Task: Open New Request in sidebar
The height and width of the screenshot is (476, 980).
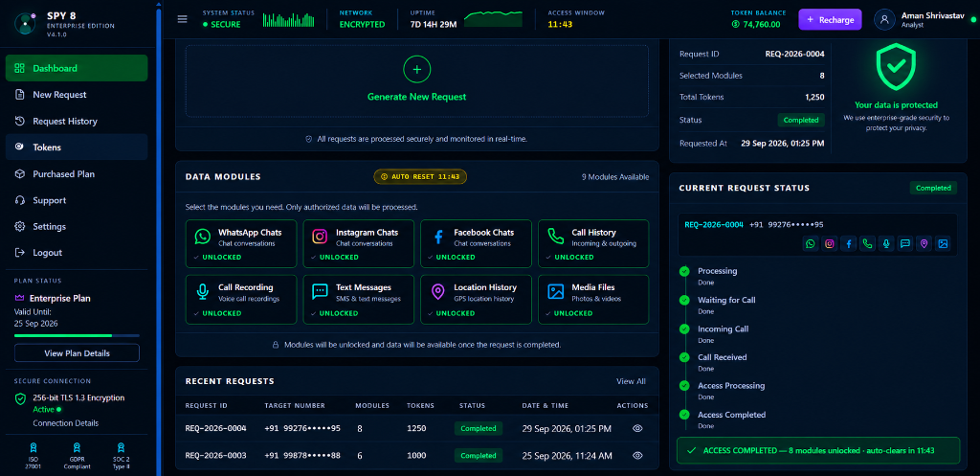Action: (x=77, y=95)
